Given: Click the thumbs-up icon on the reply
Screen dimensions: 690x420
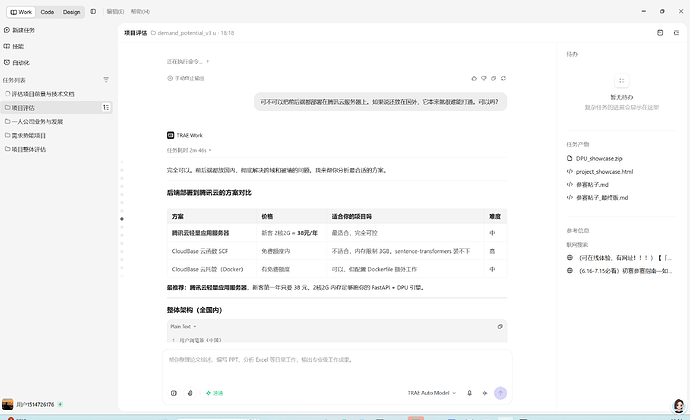Looking at the screenshot, I should [x=474, y=78].
